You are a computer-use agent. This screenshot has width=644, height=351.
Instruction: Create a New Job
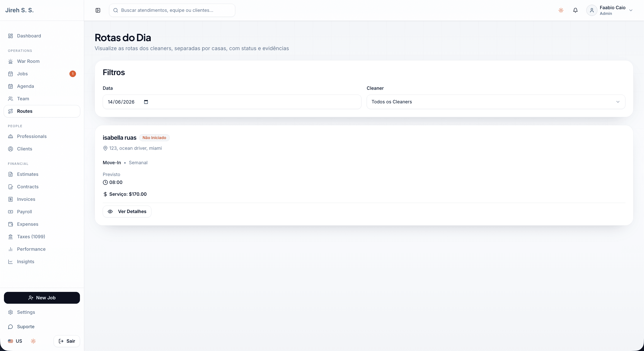pos(42,298)
